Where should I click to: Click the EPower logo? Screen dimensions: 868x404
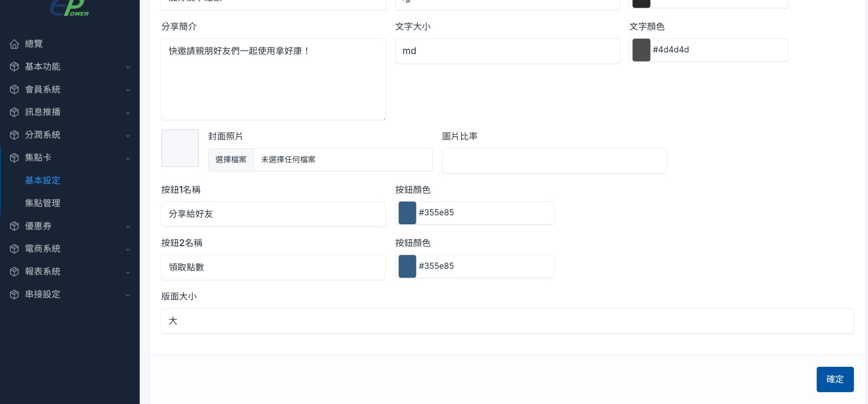click(69, 8)
